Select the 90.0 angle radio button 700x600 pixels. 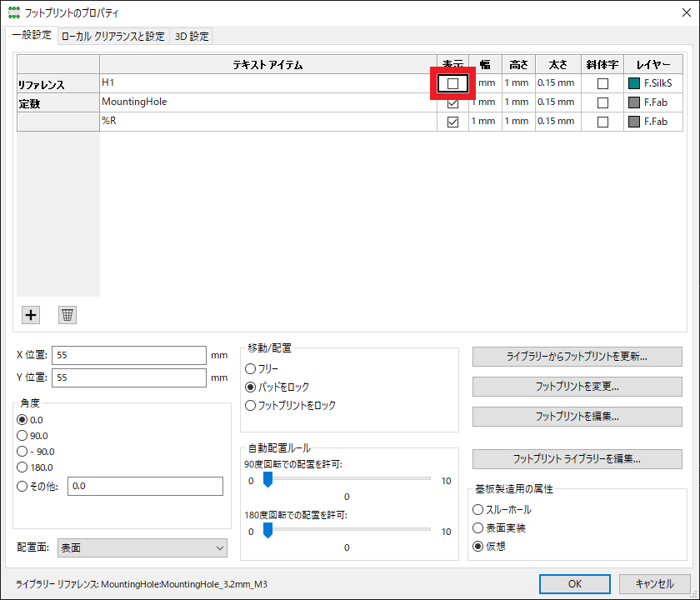pyautogui.click(x=22, y=435)
